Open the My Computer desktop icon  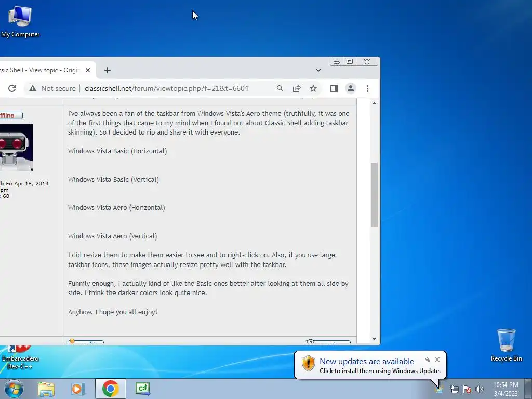click(20, 21)
